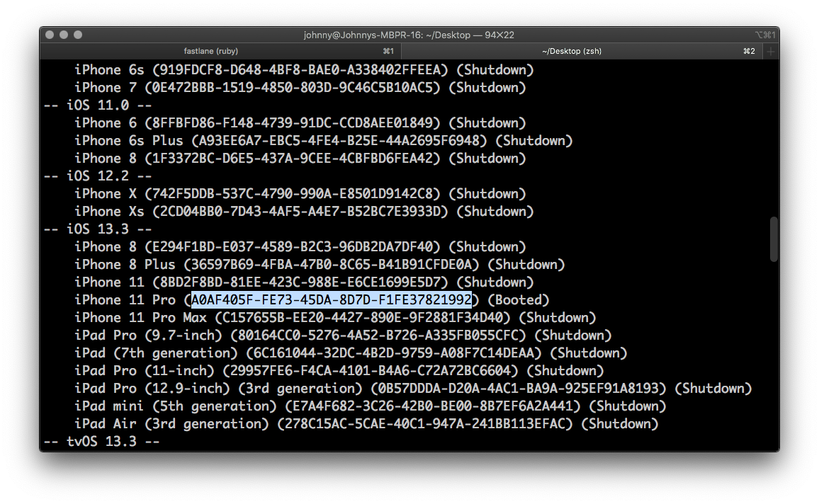Screen dimensions: 819x504
Task: Click the iPad (7th generation) line
Action: [351, 353]
